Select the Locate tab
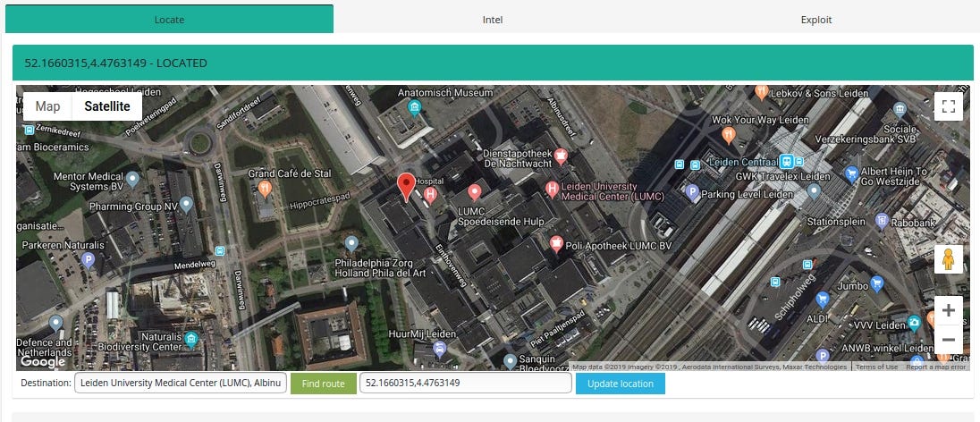The width and height of the screenshot is (980, 422). [x=169, y=20]
